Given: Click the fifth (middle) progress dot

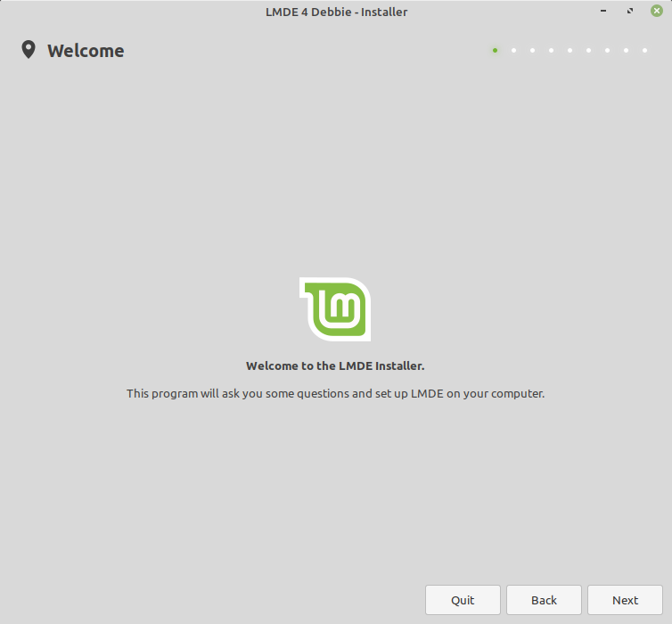Looking at the screenshot, I should coord(570,51).
